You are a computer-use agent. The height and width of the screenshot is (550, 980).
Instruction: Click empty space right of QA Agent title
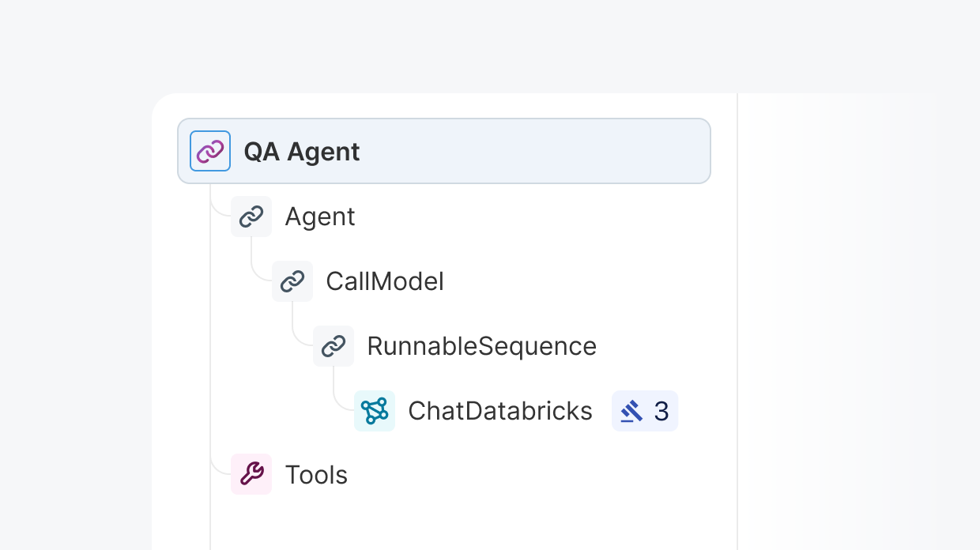coord(537,151)
